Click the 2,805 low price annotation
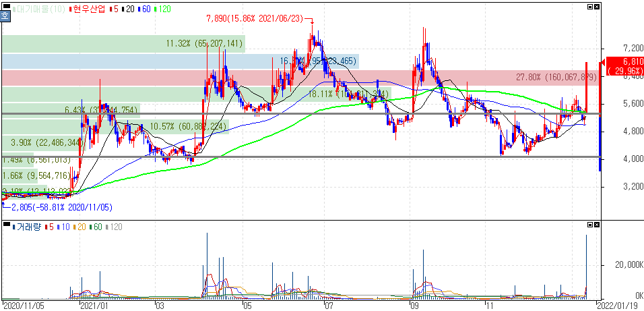This screenshot has height=311, width=644. [x=61, y=207]
